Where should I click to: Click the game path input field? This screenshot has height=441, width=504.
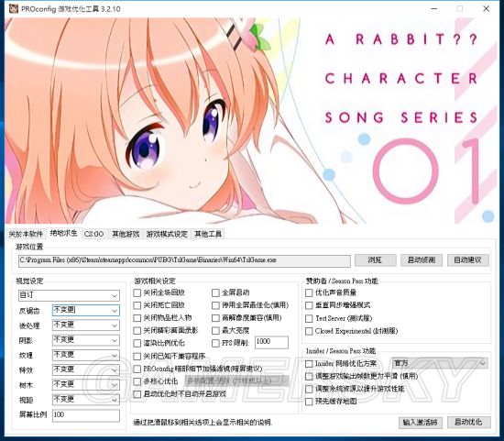tap(184, 260)
